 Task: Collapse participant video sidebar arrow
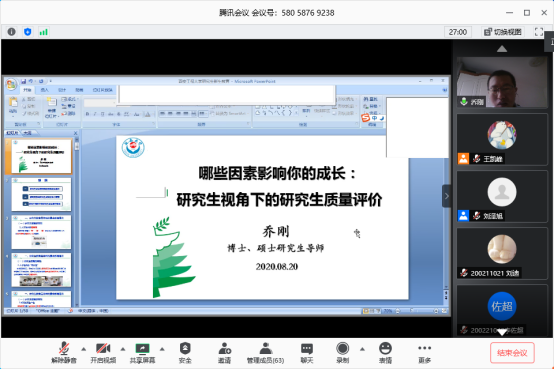(x=447, y=196)
